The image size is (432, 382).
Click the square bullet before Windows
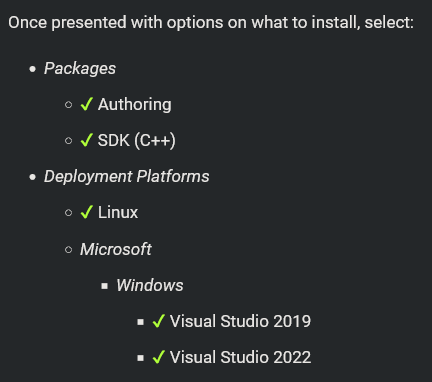coord(104,286)
